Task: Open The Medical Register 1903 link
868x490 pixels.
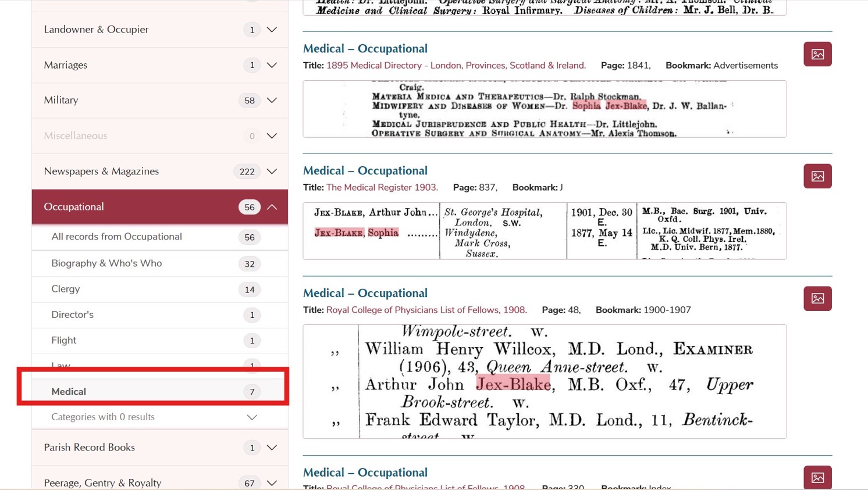Action: (382, 188)
